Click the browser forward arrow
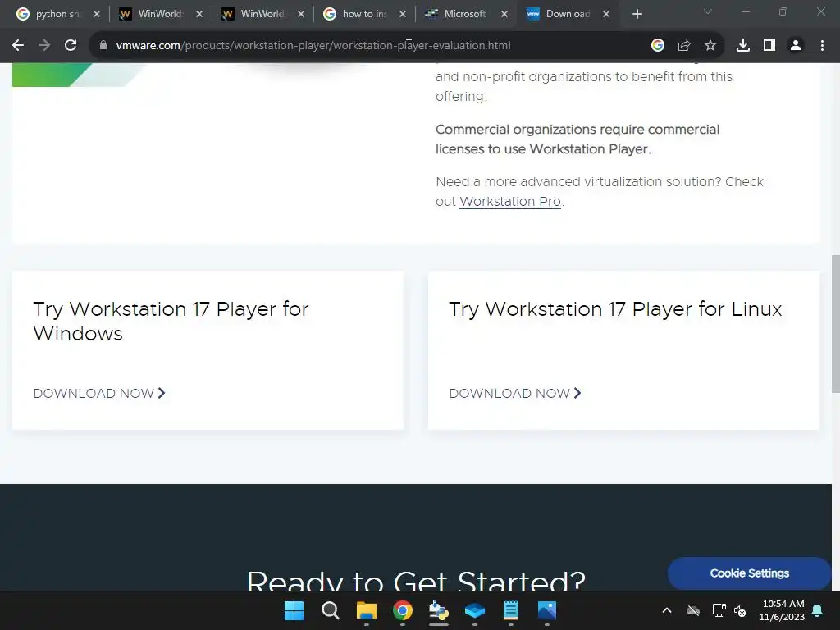Screen dimensions: 840x630 [x=44, y=46]
